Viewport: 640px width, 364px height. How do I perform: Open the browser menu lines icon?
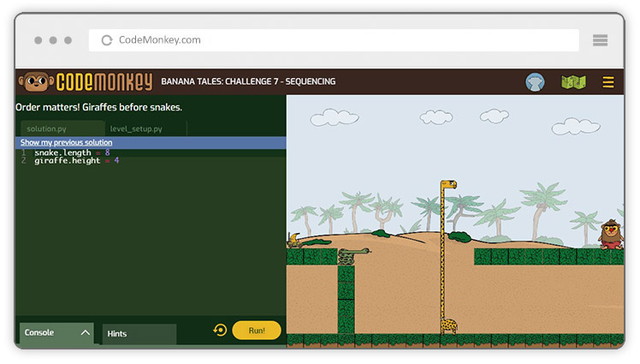point(600,40)
